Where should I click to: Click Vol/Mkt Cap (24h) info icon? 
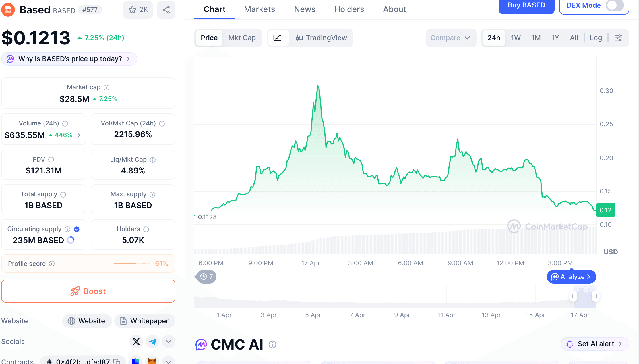pos(162,123)
